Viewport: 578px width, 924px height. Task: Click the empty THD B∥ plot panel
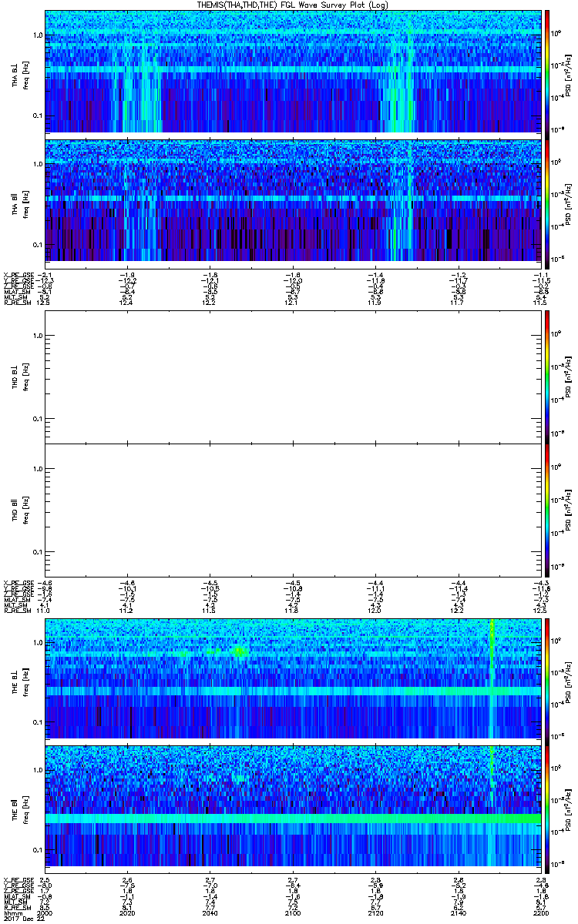(293, 510)
